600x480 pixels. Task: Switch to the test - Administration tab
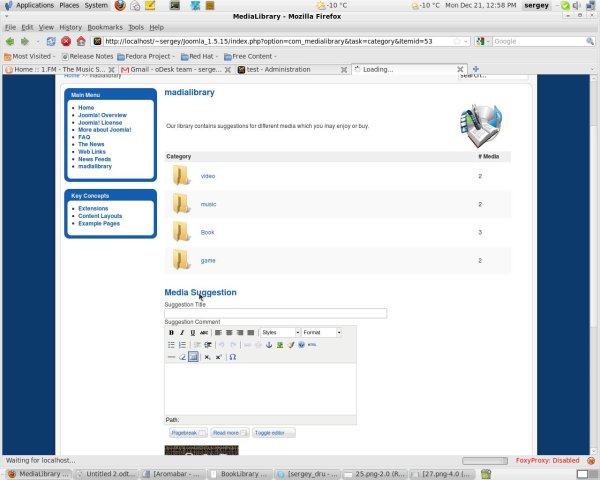(x=292, y=70)
